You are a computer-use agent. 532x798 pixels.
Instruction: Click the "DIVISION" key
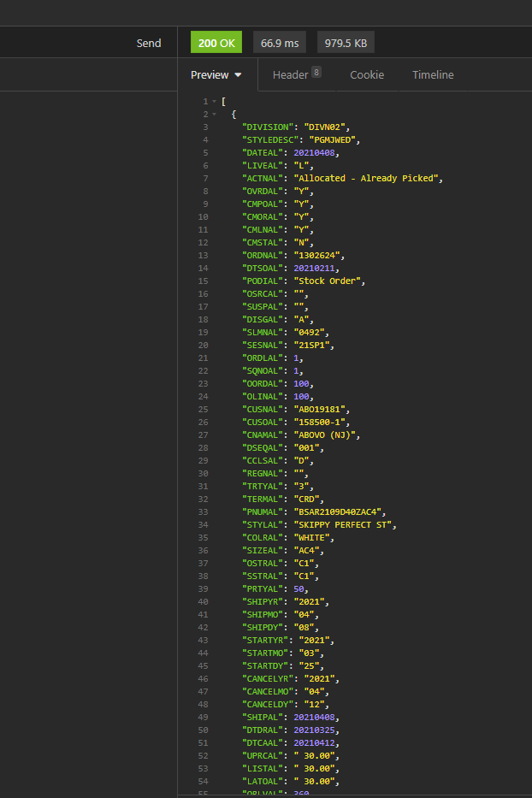(268, 127)
